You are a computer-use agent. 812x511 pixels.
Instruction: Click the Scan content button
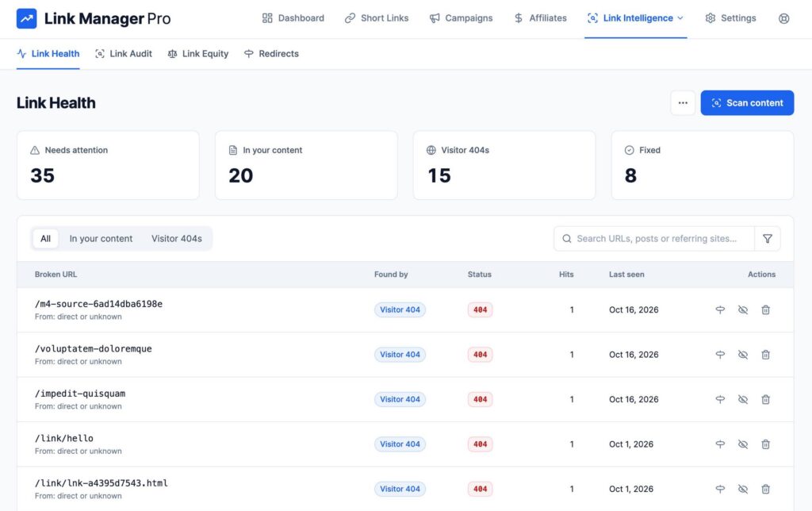tap(747, 102)
